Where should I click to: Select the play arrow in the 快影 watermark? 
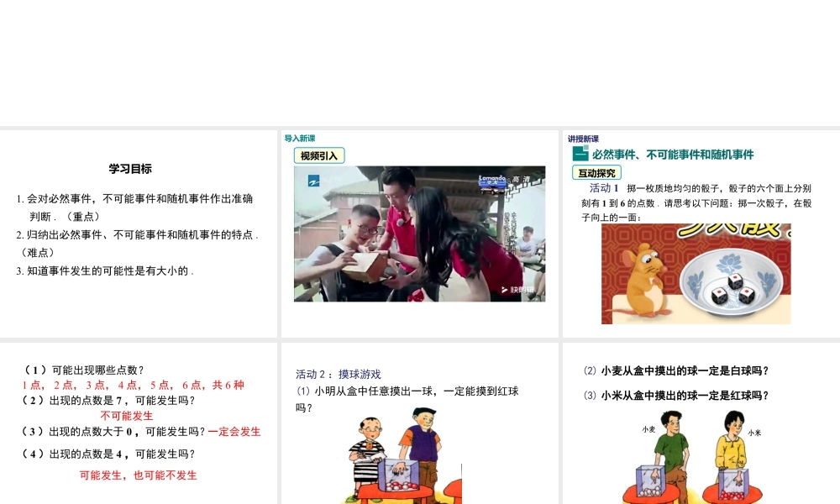point(502,289)
